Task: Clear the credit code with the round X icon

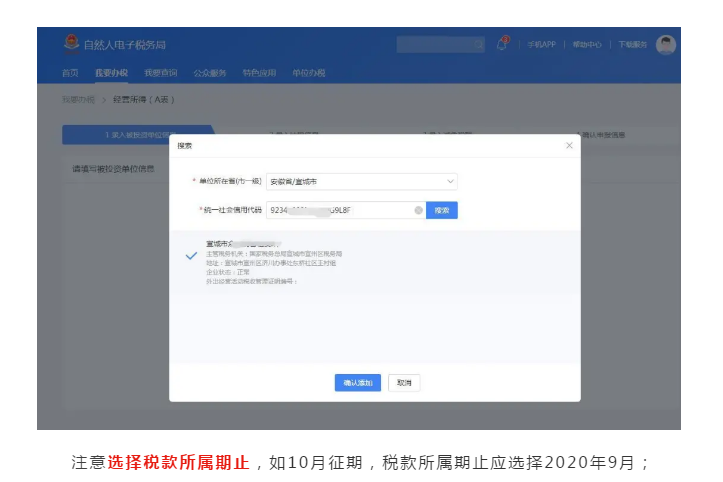Action: [418, 210]
